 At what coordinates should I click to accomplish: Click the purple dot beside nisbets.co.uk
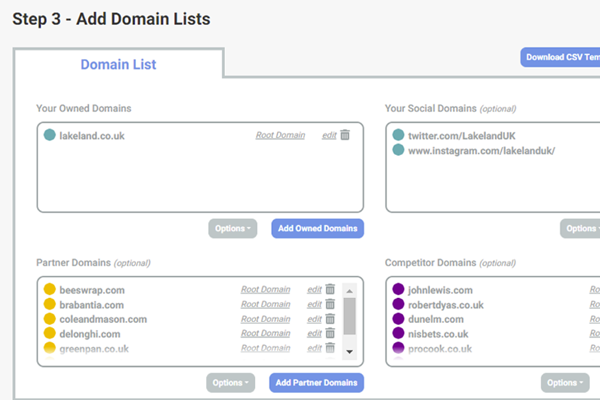[398, 333]
